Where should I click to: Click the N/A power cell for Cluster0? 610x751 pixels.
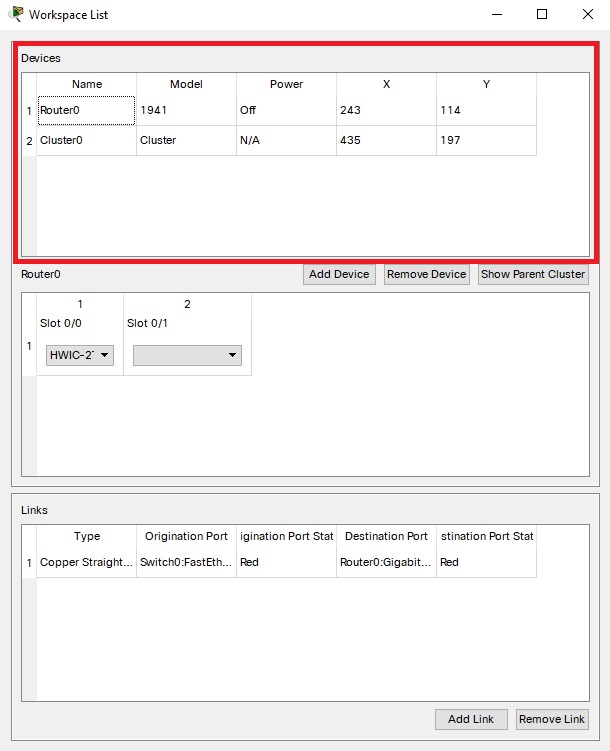286,140
